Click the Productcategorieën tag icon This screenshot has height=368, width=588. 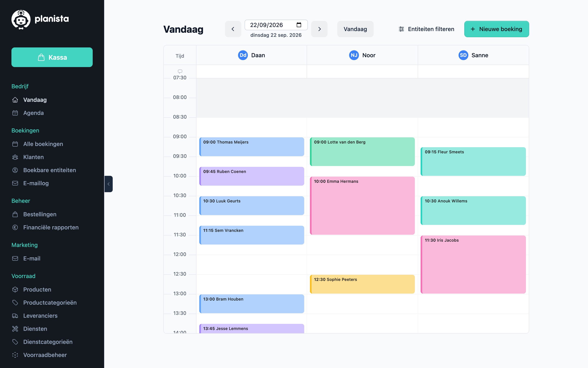15,303
